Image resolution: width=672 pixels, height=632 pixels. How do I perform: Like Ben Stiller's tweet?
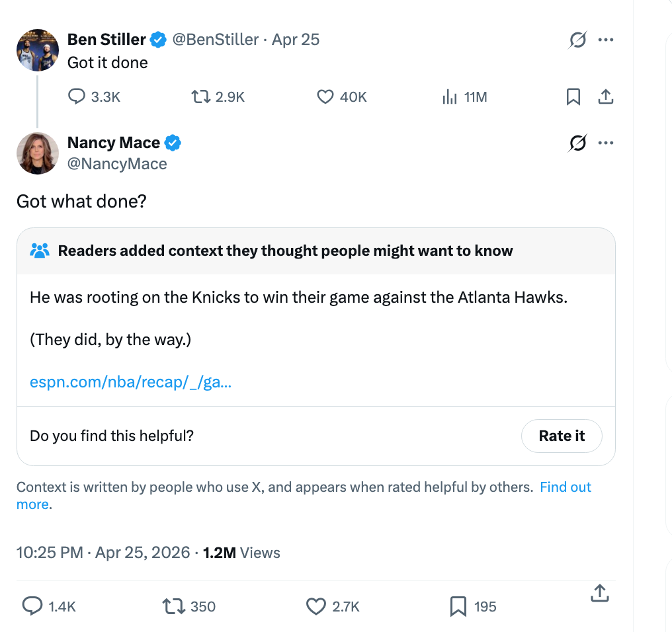click(x=325, y=97)
